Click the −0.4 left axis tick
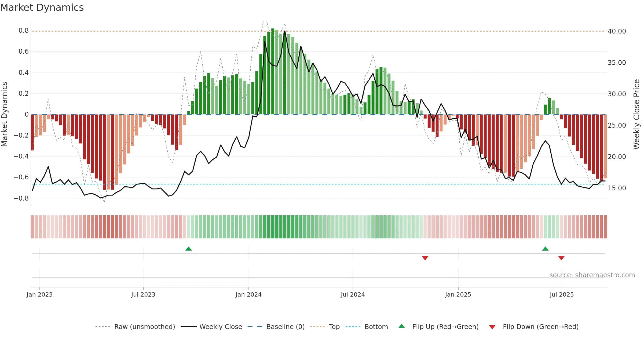Viewport: 644px width, 362px height. (x=21, y=156)
